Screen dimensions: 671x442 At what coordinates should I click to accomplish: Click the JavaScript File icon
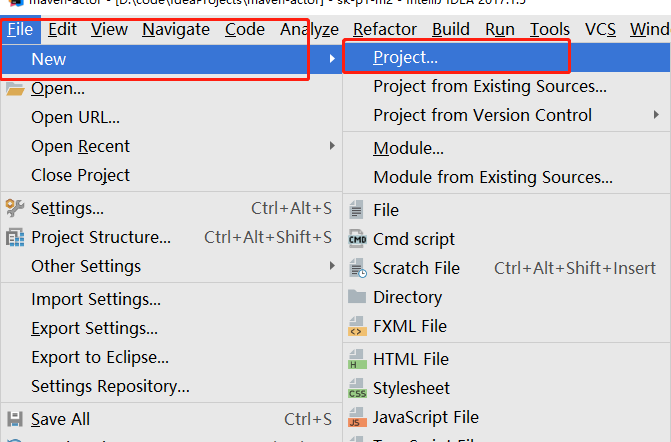coord(357,417)
